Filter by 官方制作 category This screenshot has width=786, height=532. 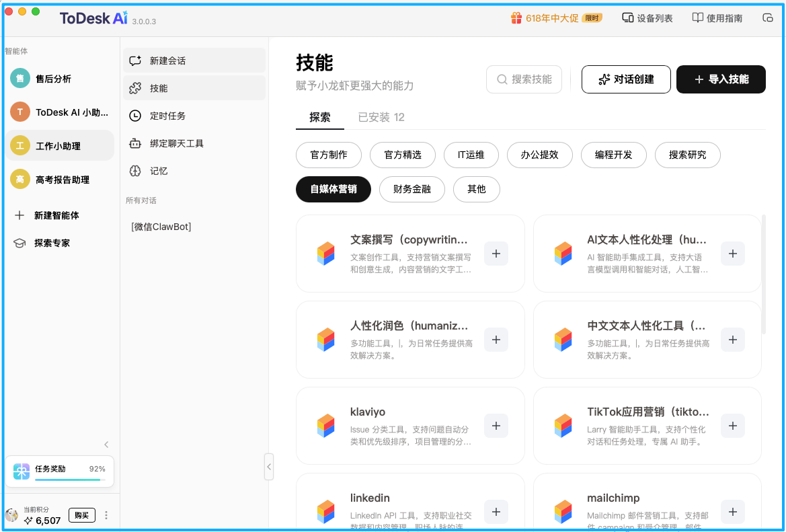328,155
